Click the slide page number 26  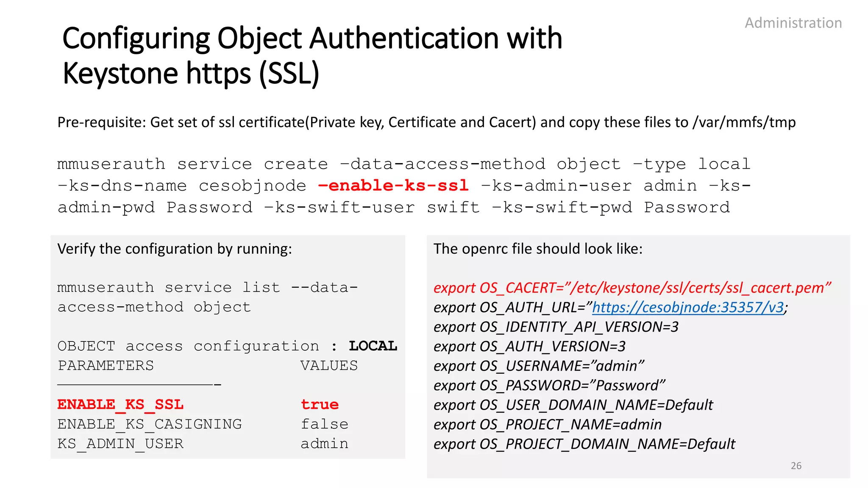tap(796, 466)
